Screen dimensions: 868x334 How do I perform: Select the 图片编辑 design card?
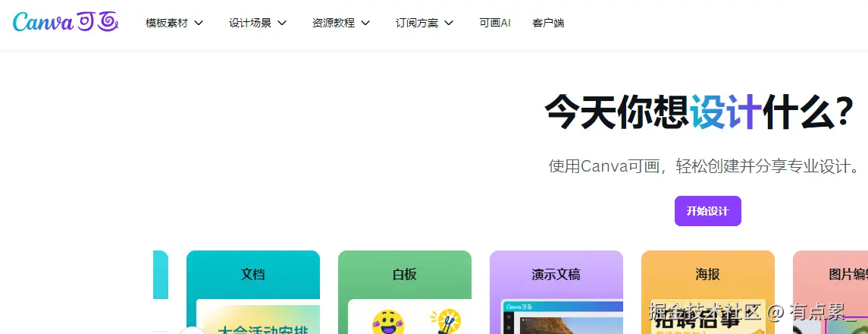click(830, 292)
